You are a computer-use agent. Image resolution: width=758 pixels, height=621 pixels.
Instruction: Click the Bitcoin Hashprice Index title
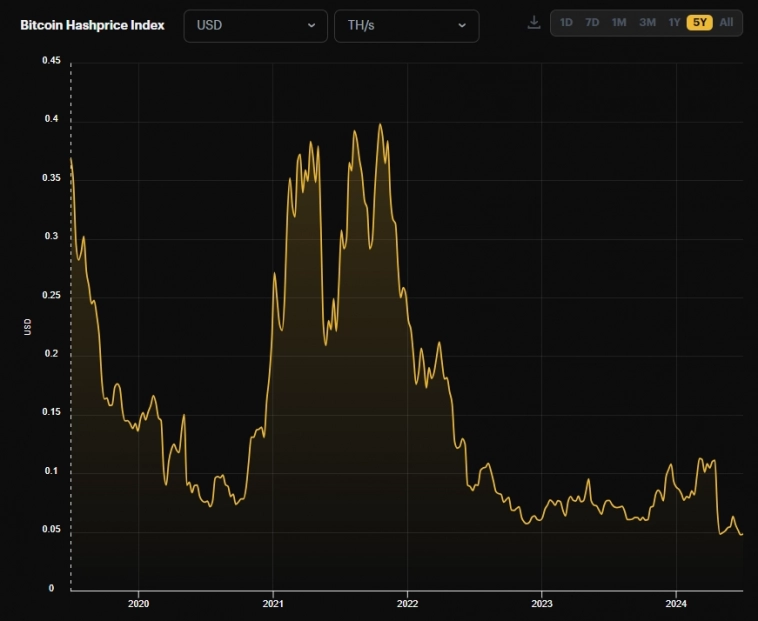(x=92, y=25)
